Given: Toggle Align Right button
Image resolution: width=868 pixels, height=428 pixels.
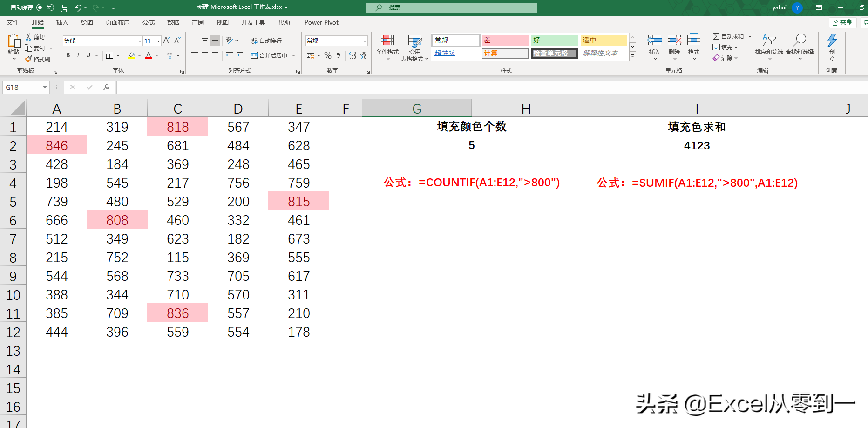Looking at the screenshot, I should coord(215,55).
